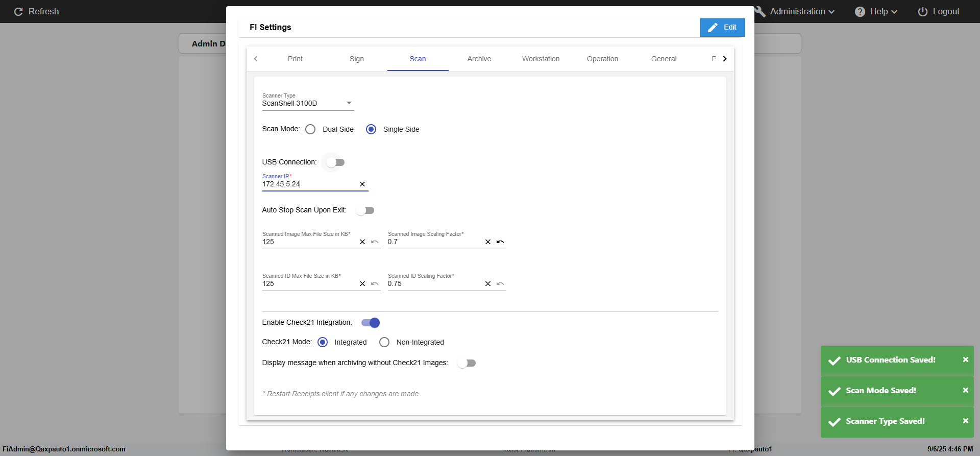Click the Administration wrench icon
This screenshot has width=980, height=456.
click(x=760, y=12)
